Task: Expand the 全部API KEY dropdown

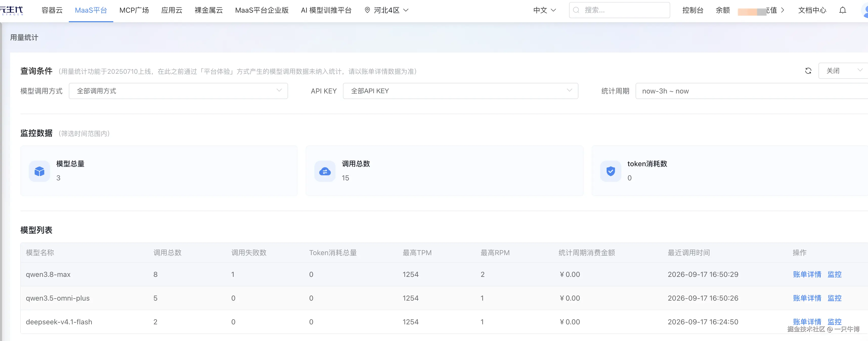Action: [x=461, y=91]
